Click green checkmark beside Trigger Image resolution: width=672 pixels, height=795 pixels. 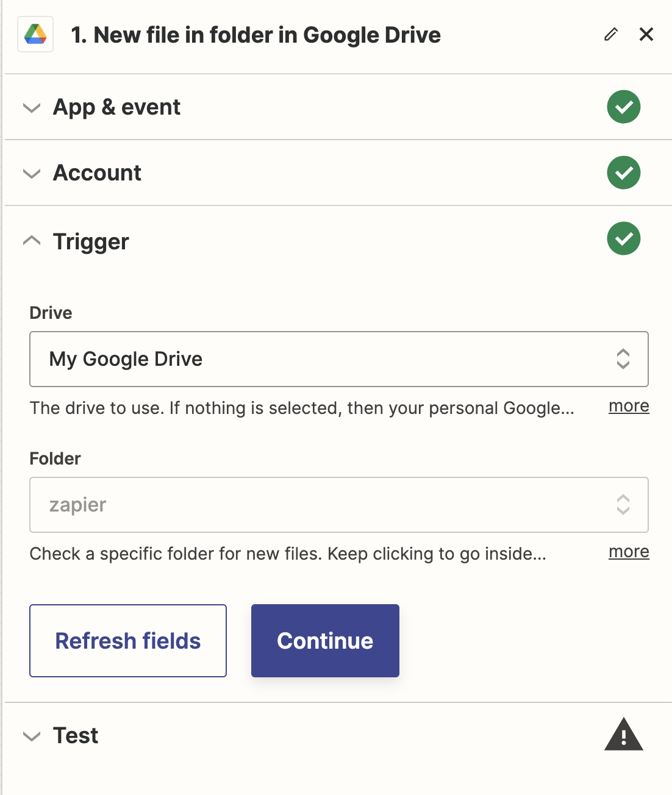tap(624, 238)
